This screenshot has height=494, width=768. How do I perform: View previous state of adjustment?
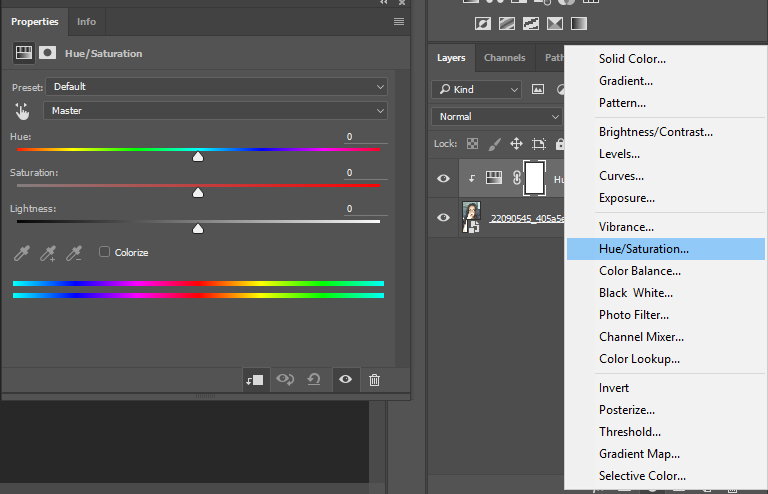point(285,379)
